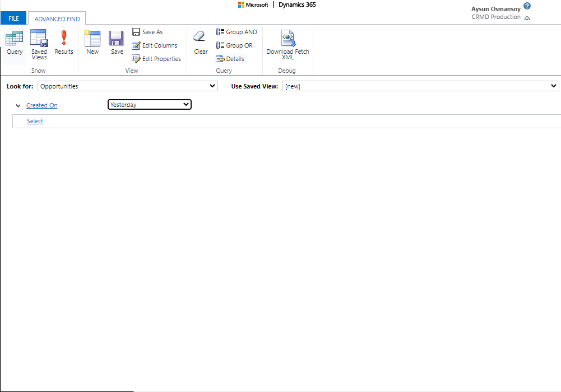Click CRMD Production text
561x392 pixels.
click(x=496, y=17)
